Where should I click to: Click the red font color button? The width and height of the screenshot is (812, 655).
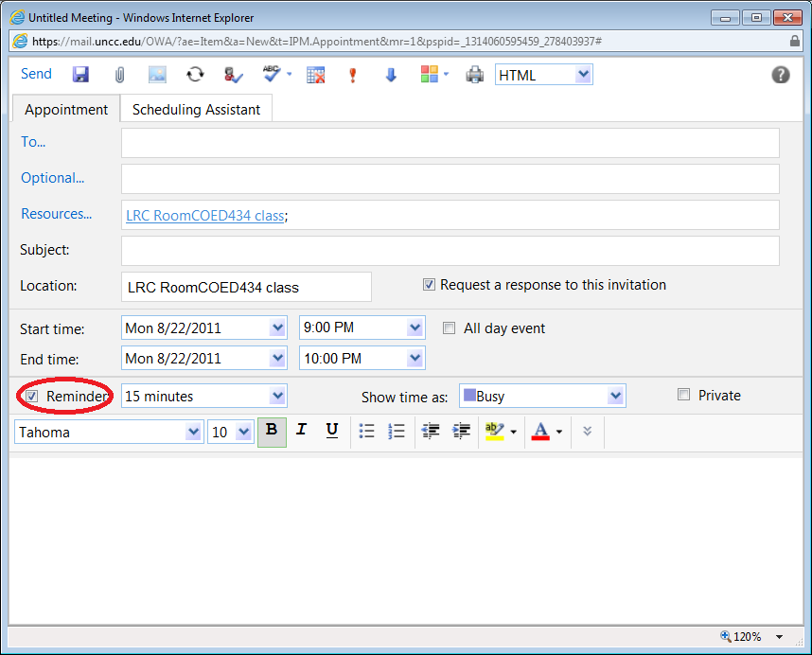tap(540, 431)
